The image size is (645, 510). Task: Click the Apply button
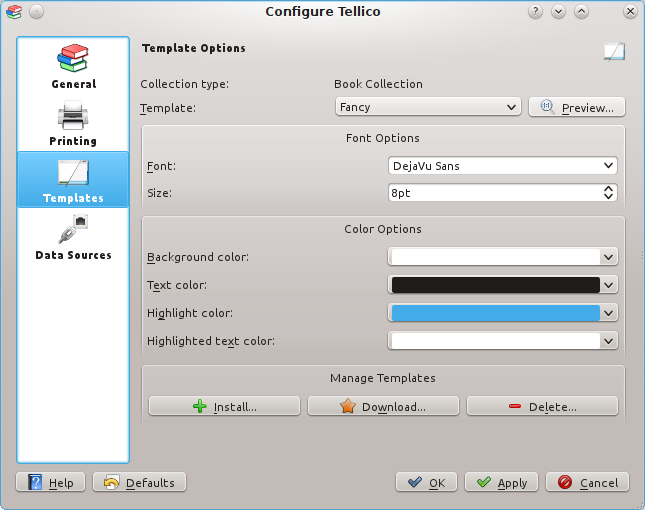click(501, 482)
